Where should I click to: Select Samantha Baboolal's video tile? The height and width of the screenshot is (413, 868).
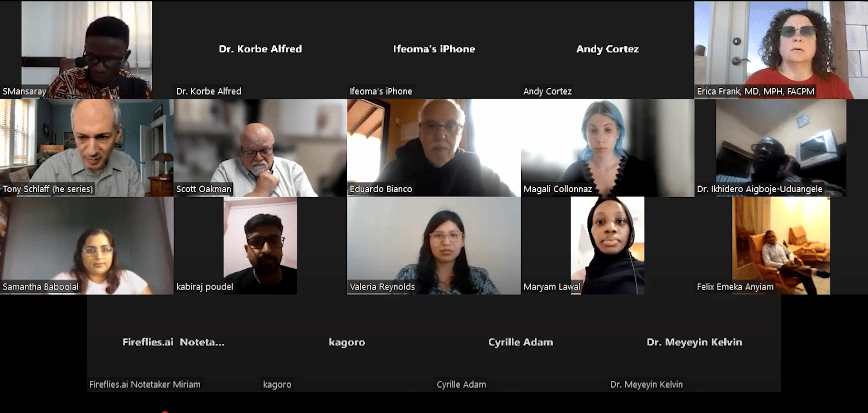point(87,246)
